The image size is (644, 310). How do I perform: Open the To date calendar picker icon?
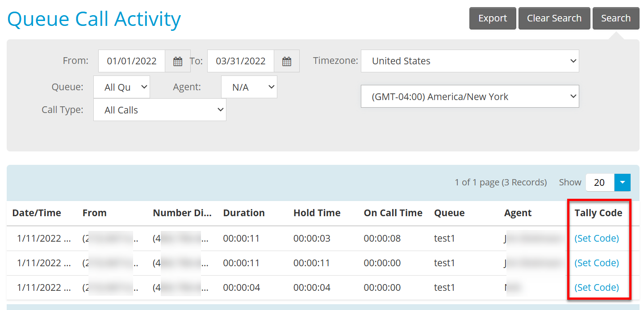point(287,61)
